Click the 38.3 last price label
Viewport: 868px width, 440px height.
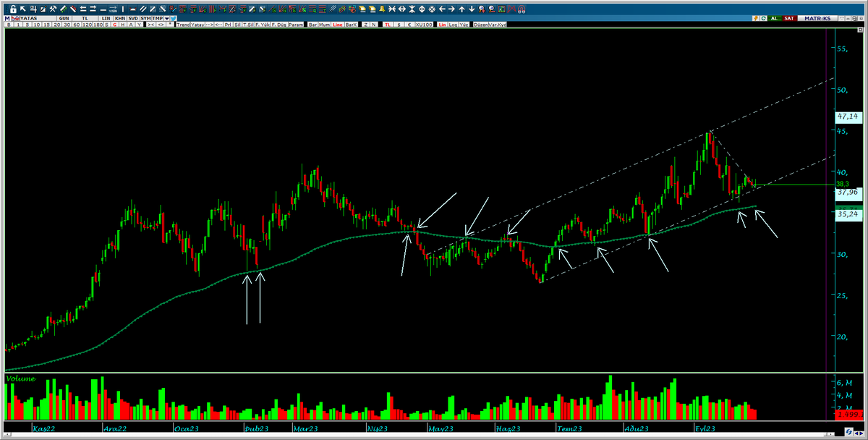843,185
